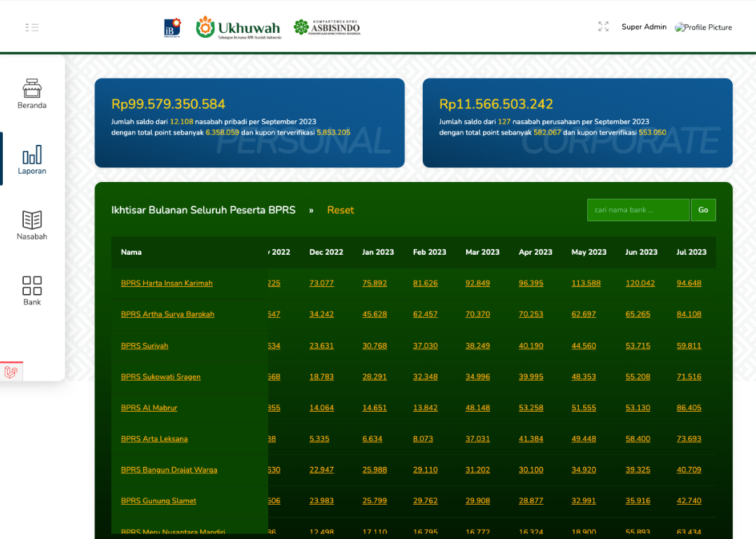Click the Mar 2023 column header
Image resolution: width=756 pixels, height=539 pixels.
(x=482, y=252)
